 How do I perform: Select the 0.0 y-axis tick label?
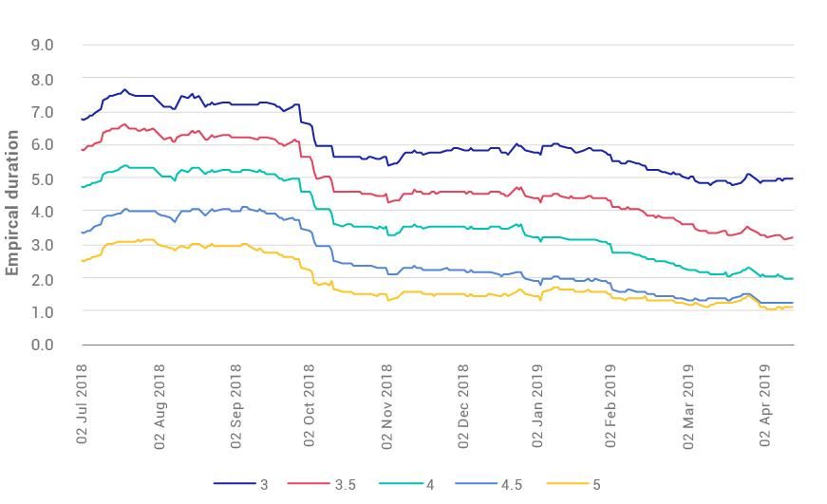[42, 345]
